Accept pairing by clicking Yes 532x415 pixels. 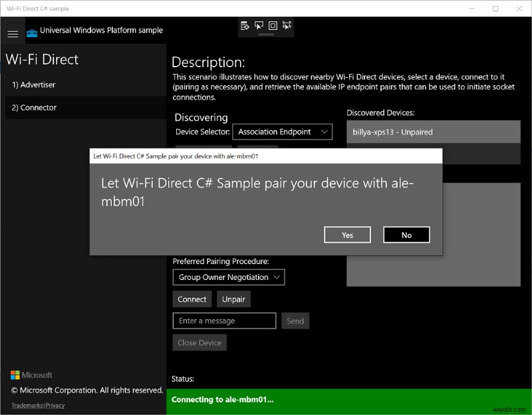click(x=347, y=234)
